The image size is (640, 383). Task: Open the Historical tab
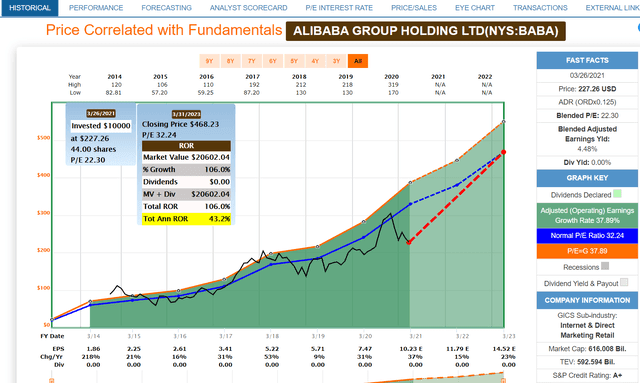click(30, 8)
